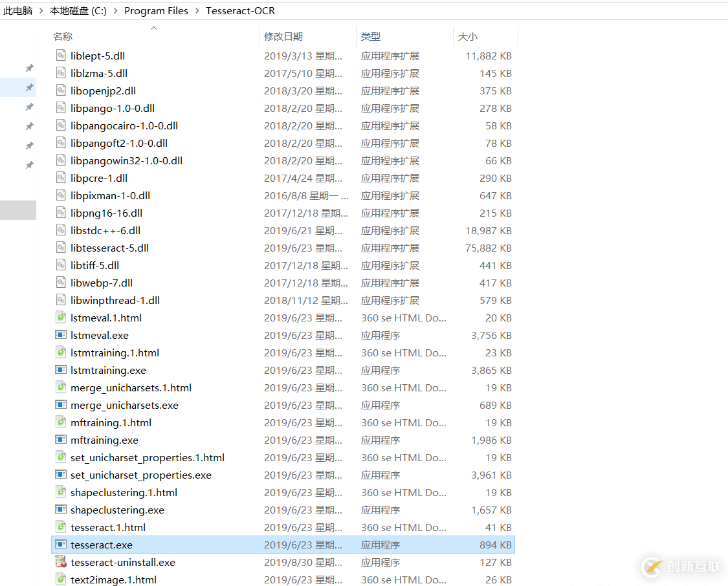Navigate to 本地磁盘 (C:) breadcrumb

[78, 10]
